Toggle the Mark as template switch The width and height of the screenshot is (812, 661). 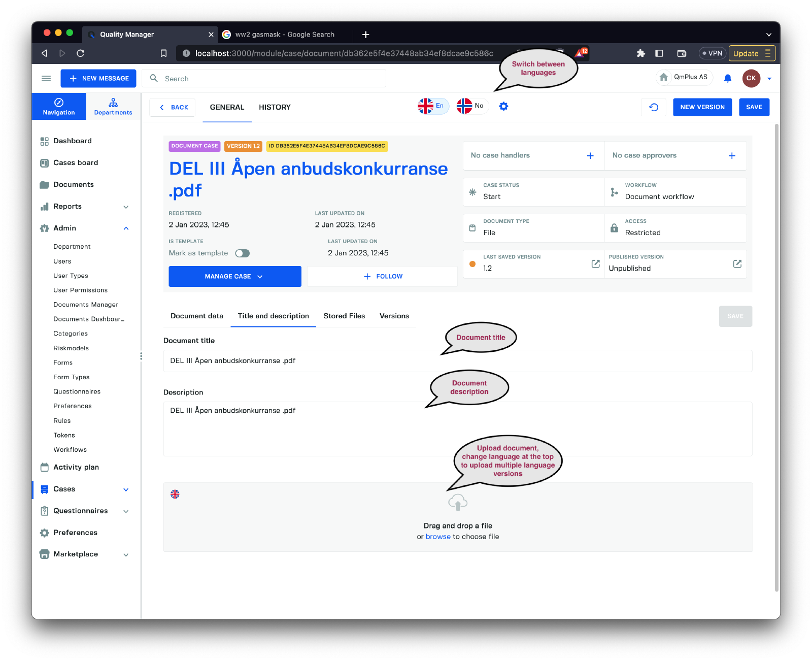[242, 253]
